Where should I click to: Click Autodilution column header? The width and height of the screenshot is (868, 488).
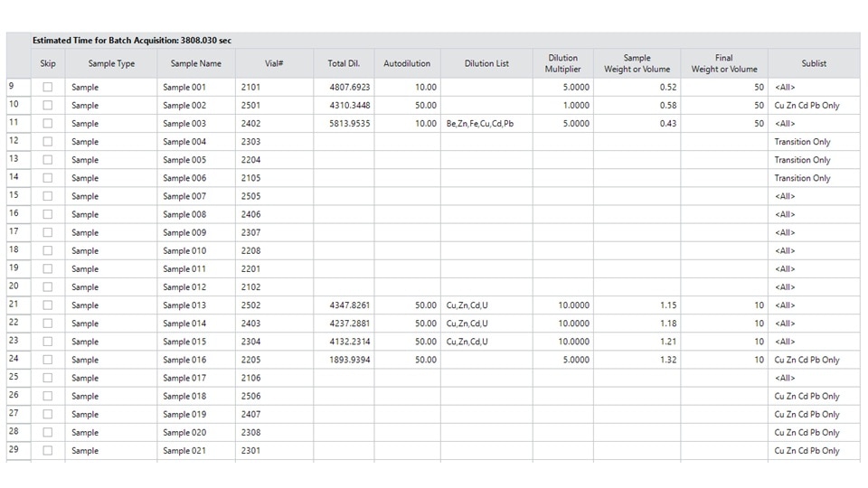click(407, 63)
